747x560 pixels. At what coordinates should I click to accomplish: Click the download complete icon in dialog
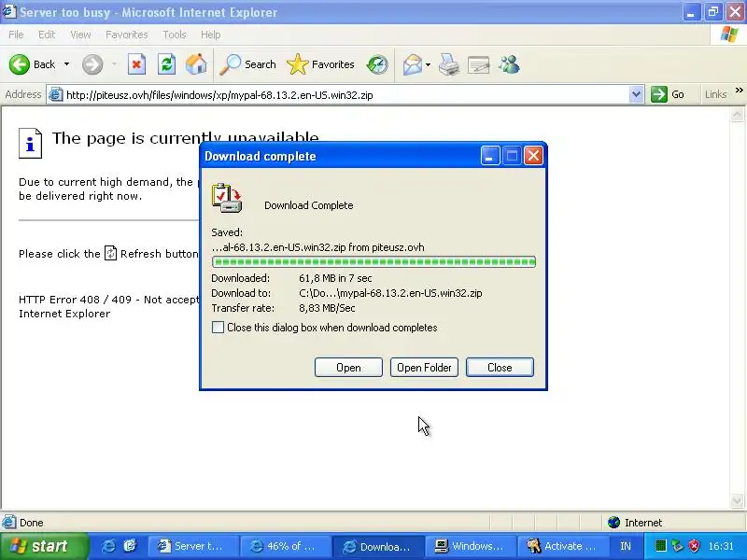tap(227, 198)
